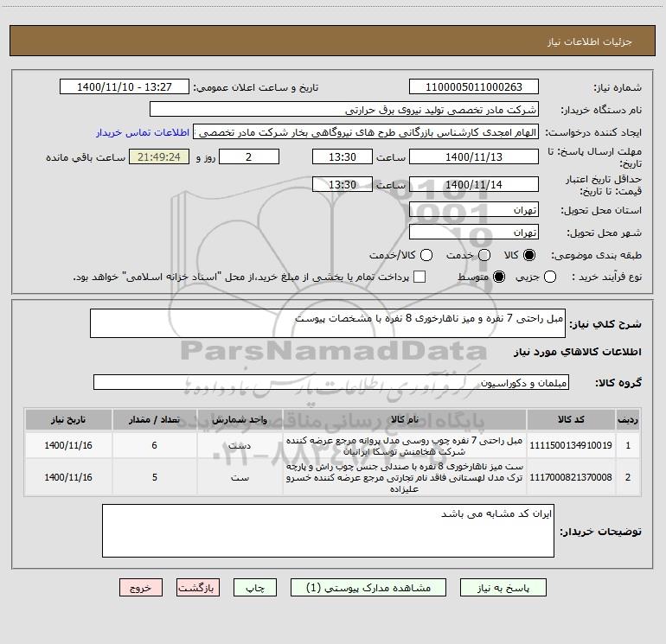The image size is (666, 644).
Task: Click the نام کالا column header
Action: coord(405,420)
